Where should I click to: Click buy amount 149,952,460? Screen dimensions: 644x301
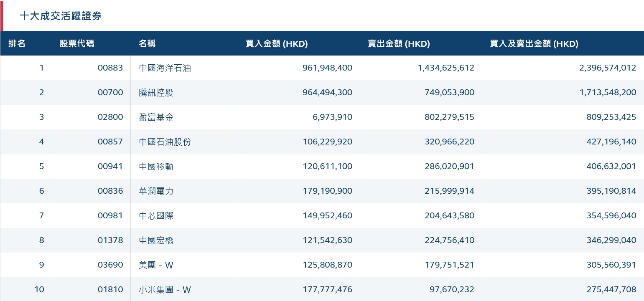(x=327, y=215)
